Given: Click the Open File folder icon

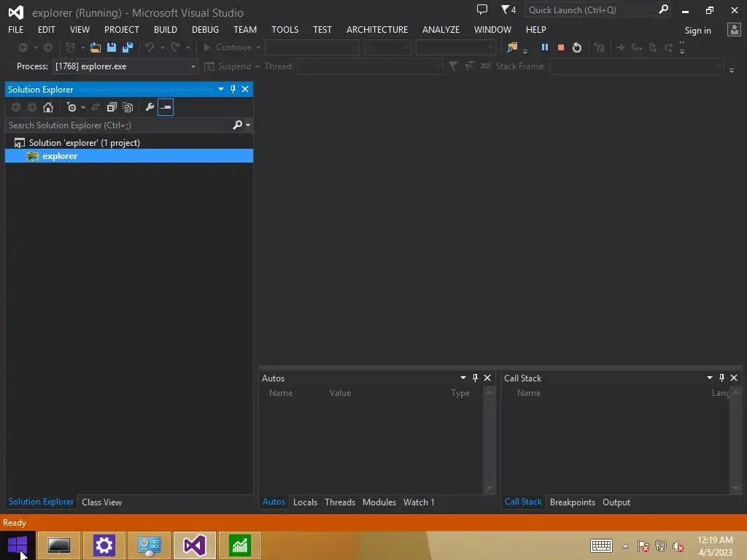Looking at the screenshot, I should point(96,47).
